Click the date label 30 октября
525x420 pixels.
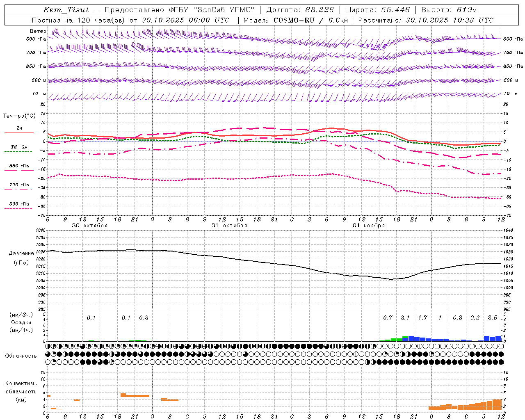(x=90, y=225)
